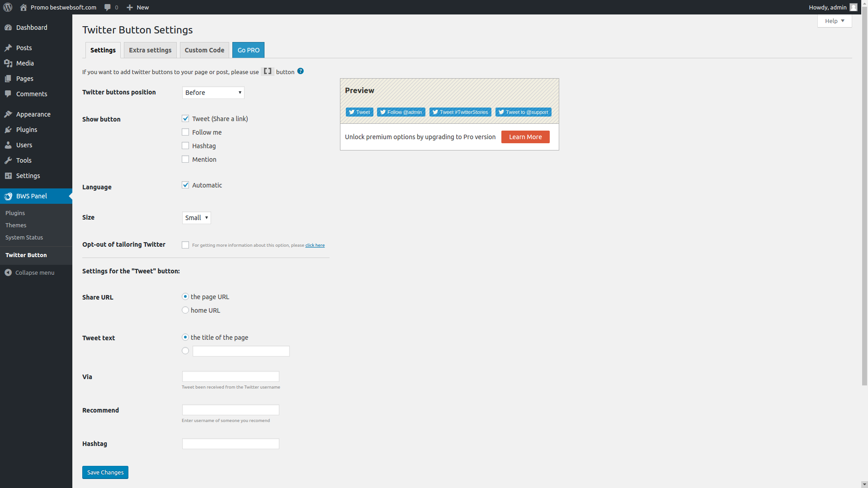Enable the Hashtag button checkbox

tap(185, 145)
